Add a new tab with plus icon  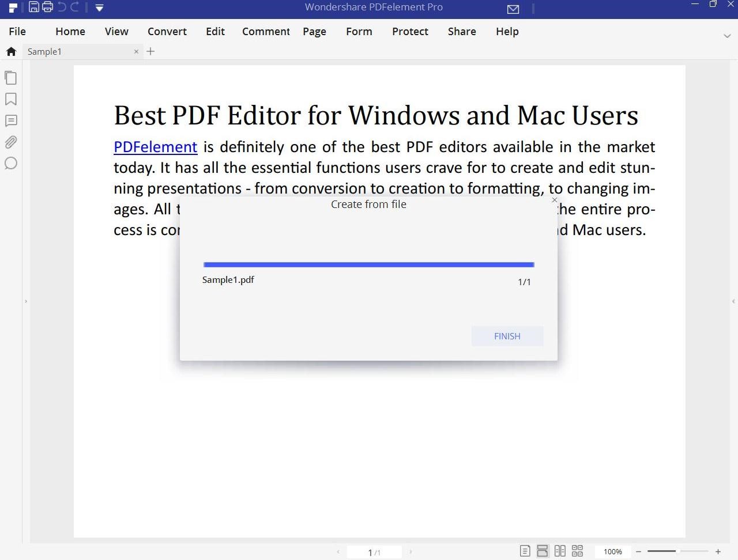pyautogui.click(x=150, y=51)
